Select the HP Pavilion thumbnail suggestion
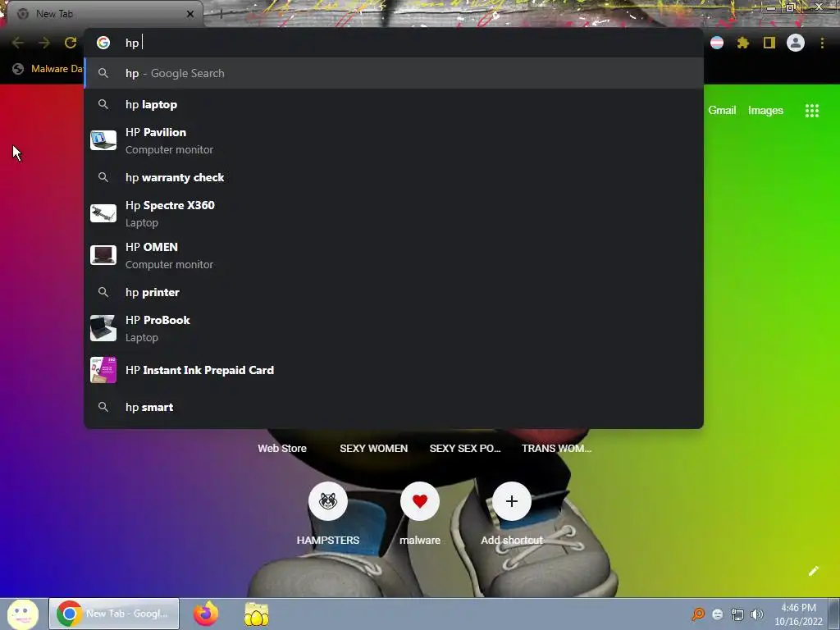This screenshot has width=840, height=630. coord(394,141)
